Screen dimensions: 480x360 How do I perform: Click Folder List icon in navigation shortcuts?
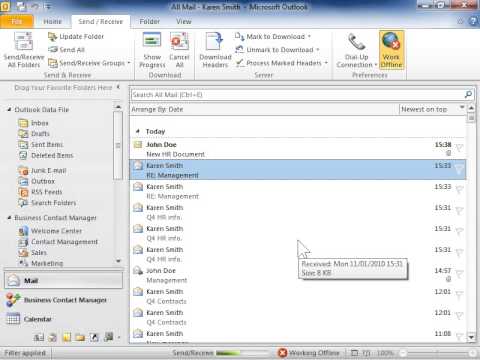pyautogui.click(x=80, y=337)
